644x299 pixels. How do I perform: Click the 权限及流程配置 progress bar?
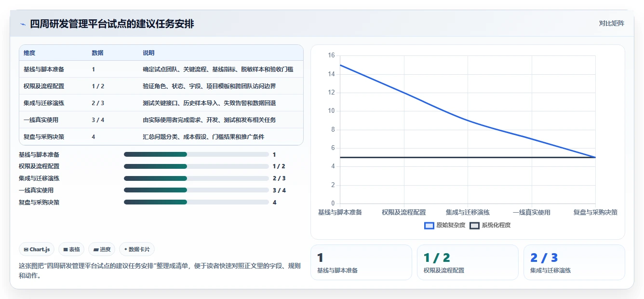[x=196, y=166]
